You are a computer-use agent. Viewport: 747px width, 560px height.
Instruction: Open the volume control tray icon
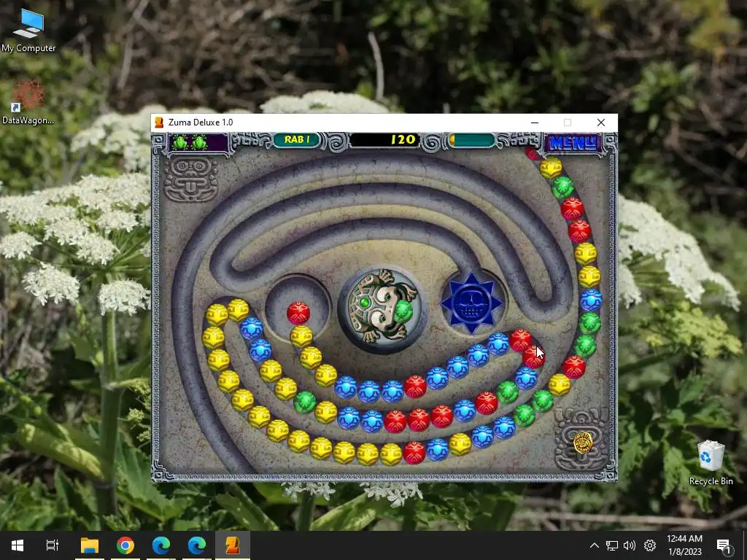630,545
